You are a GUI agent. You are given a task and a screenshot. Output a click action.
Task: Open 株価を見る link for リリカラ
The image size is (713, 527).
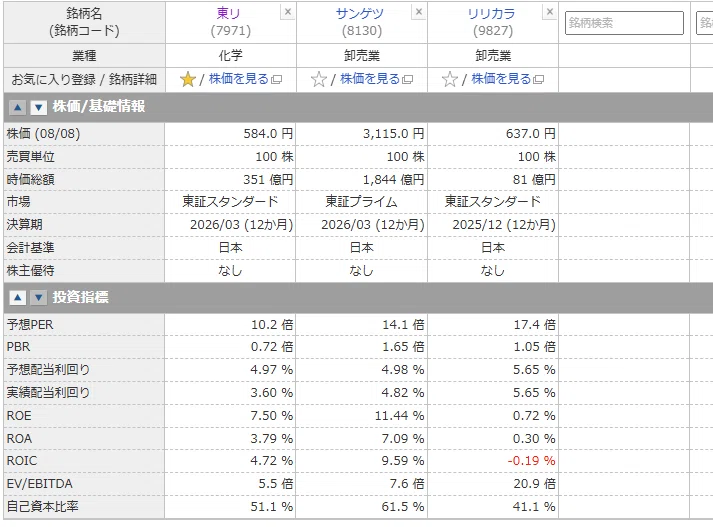tap(501, 79)
